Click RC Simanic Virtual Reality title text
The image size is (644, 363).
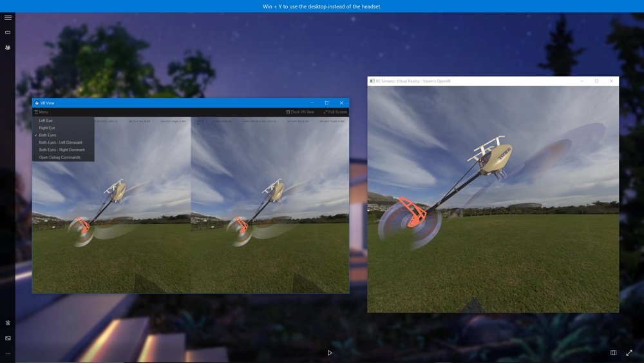click(413, 81)
